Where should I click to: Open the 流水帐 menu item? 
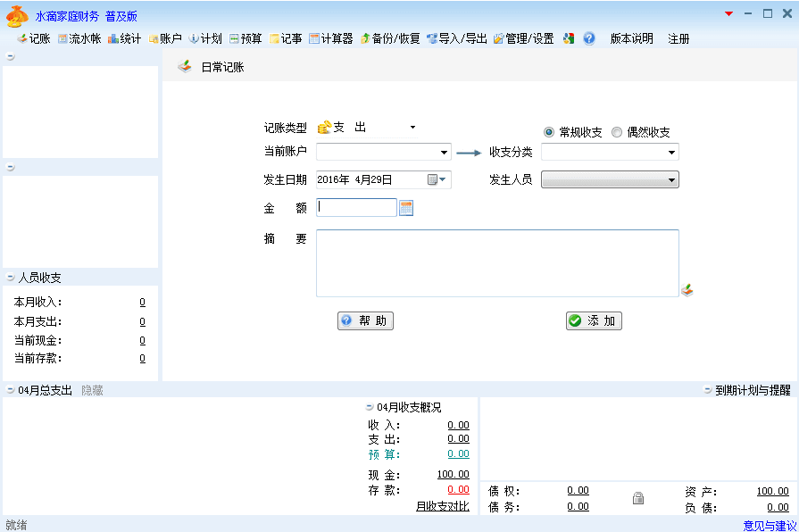[x=79, y=38]
